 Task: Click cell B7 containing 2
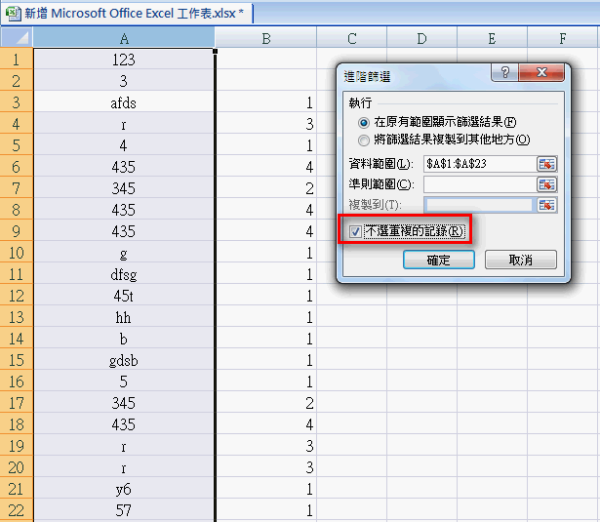click(x=266, y=188)
